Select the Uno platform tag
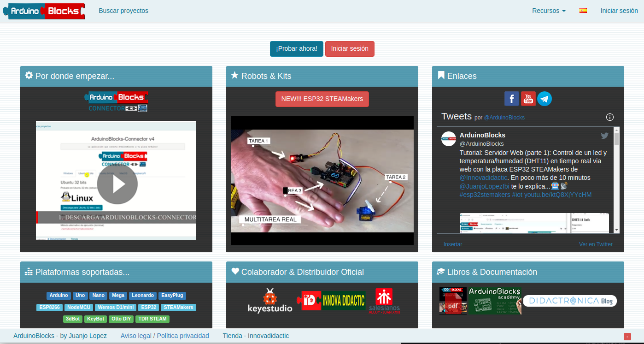The image size is (644, 344). pyautogui.click(x=80, y=296)
